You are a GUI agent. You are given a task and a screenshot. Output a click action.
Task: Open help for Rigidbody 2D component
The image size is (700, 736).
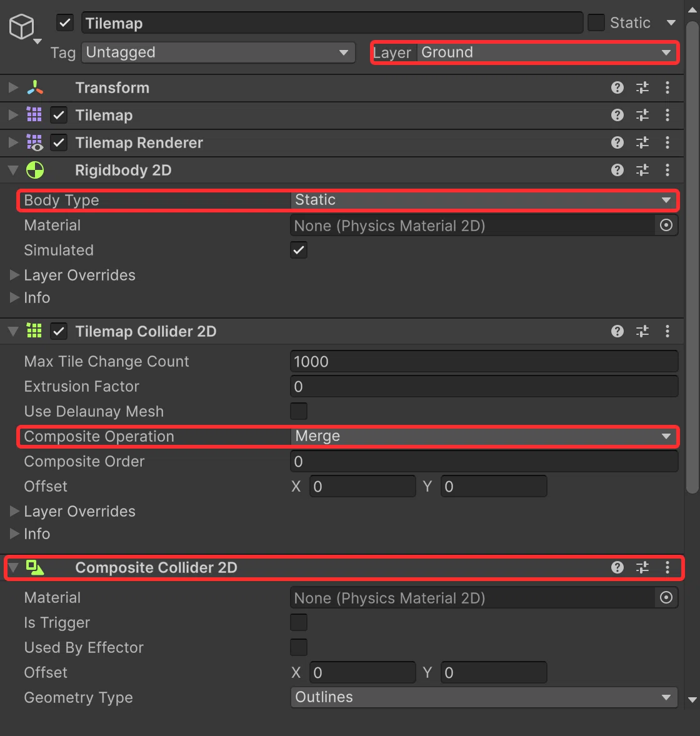click(617, 170)
